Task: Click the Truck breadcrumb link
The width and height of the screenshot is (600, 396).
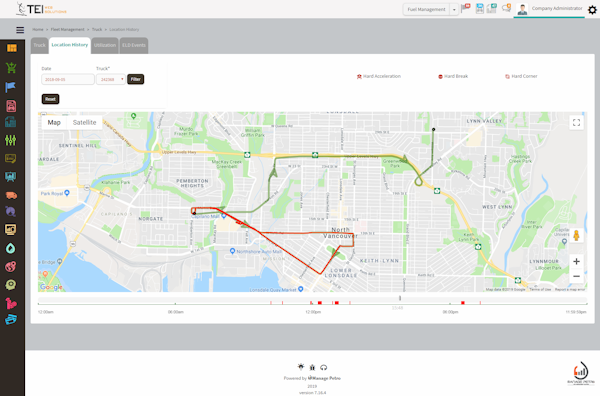Action: (97, 29)
